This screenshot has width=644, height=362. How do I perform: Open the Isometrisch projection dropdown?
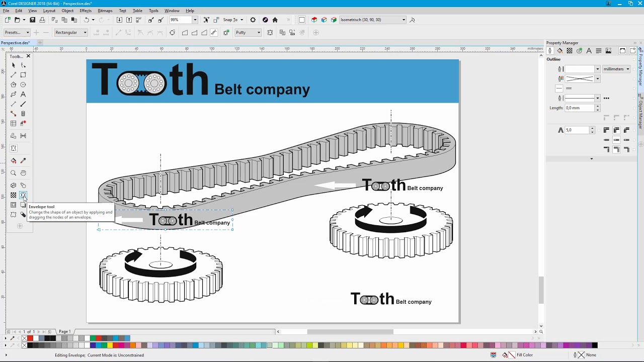[404, 20]
